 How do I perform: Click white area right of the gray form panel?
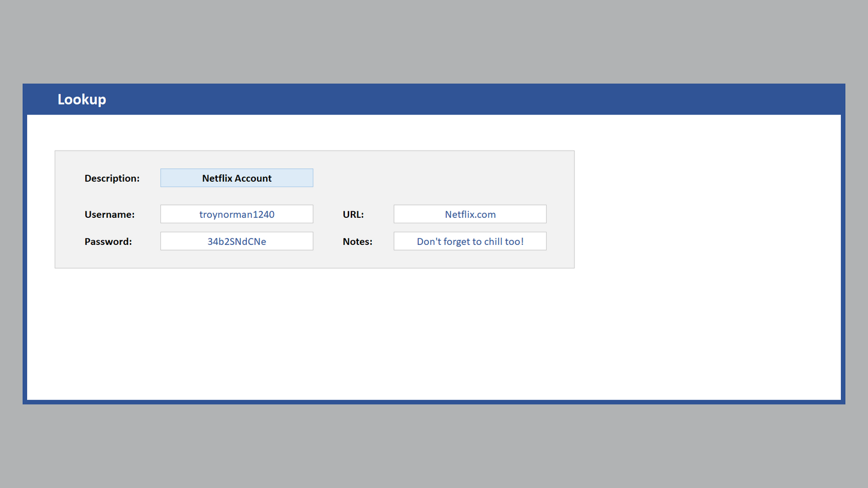703,210
